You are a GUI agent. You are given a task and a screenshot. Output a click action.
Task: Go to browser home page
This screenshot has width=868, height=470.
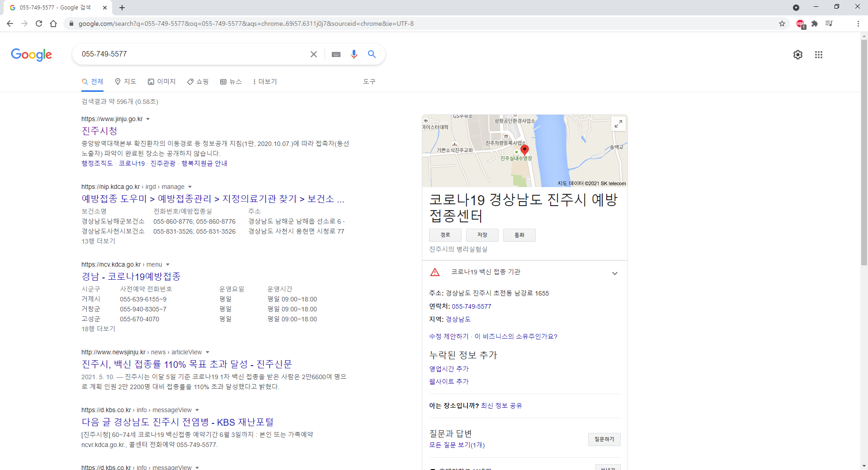coord(53,23)
